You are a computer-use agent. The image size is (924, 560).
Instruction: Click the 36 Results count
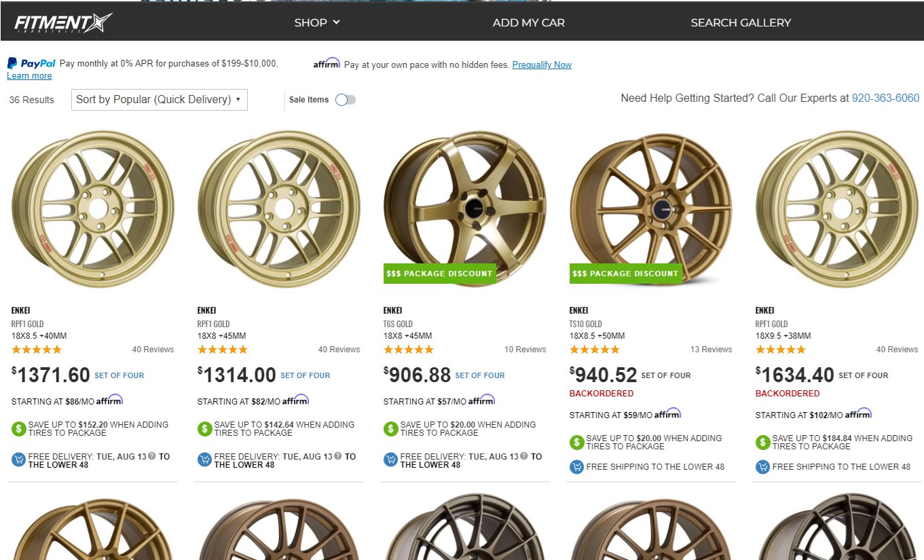pos(31,100)
